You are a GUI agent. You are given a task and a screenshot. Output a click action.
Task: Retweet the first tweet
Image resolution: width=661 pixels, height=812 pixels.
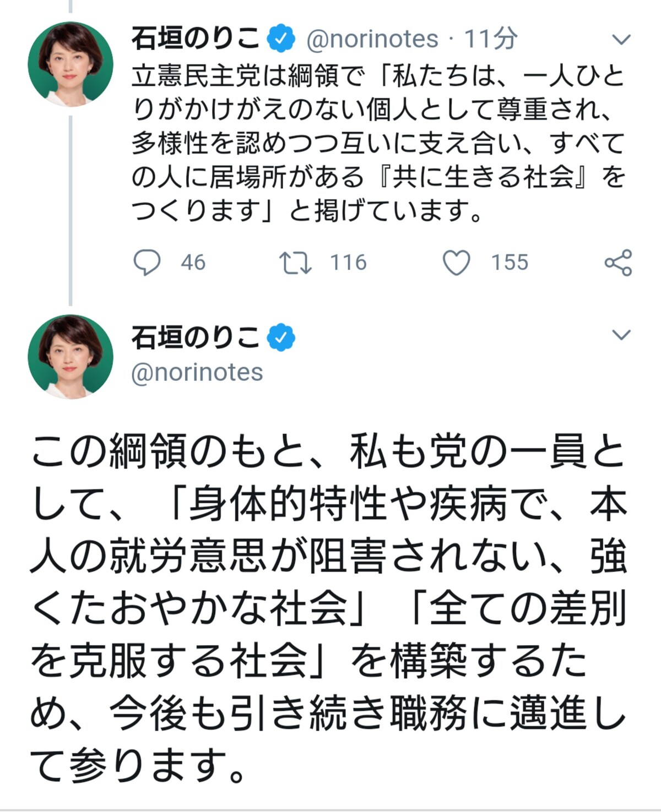[x=295, y=263]
